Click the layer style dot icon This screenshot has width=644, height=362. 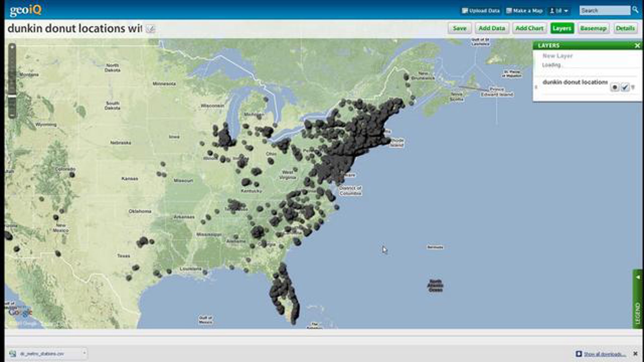[614, 87]
